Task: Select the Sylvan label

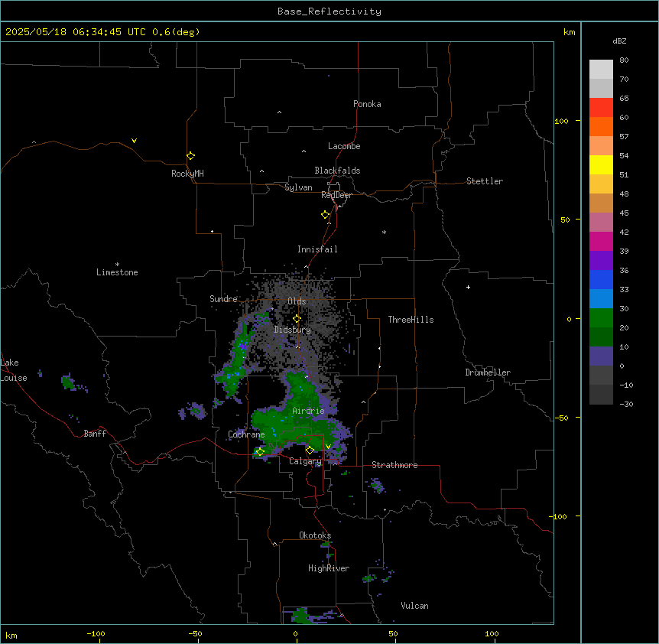Action: pos(298,187)
